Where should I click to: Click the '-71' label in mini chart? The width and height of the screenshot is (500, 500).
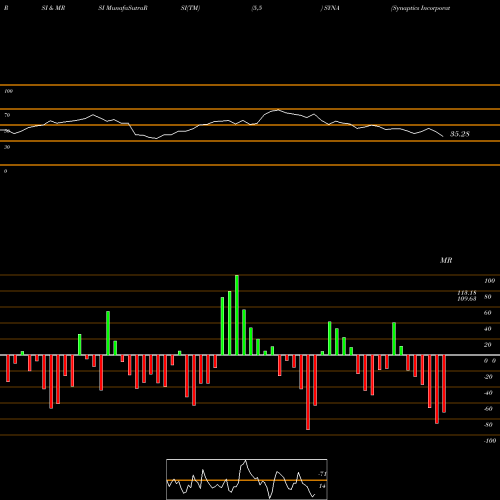pos(322,474)
